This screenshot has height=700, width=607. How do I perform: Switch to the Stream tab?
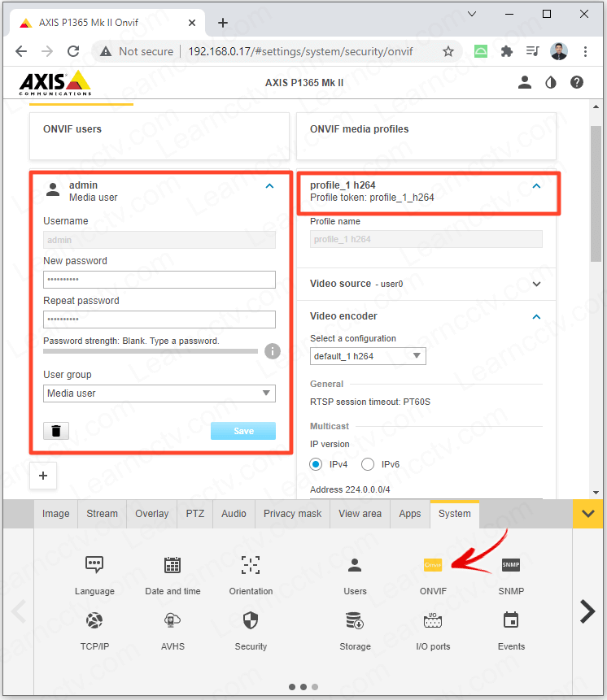103,514
